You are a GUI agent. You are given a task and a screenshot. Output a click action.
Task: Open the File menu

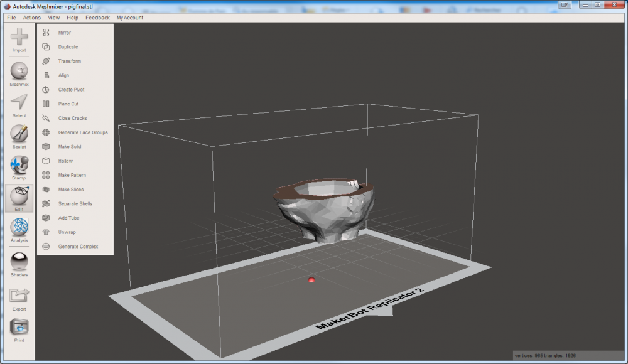tap(11, 18)
